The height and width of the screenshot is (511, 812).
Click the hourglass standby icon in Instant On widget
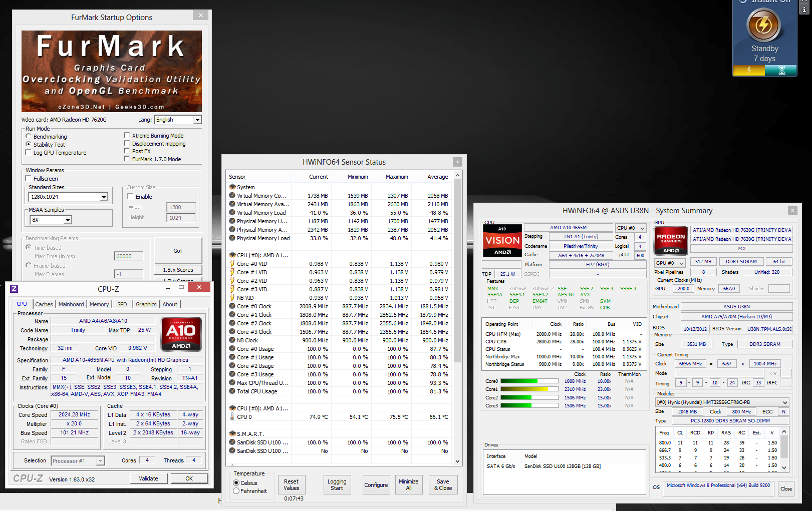coord(781,71)
